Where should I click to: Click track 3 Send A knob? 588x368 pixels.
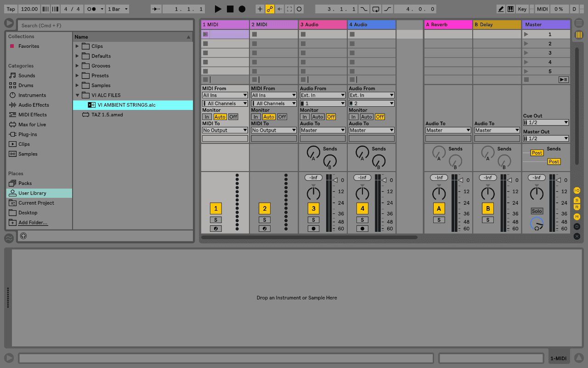313,152
